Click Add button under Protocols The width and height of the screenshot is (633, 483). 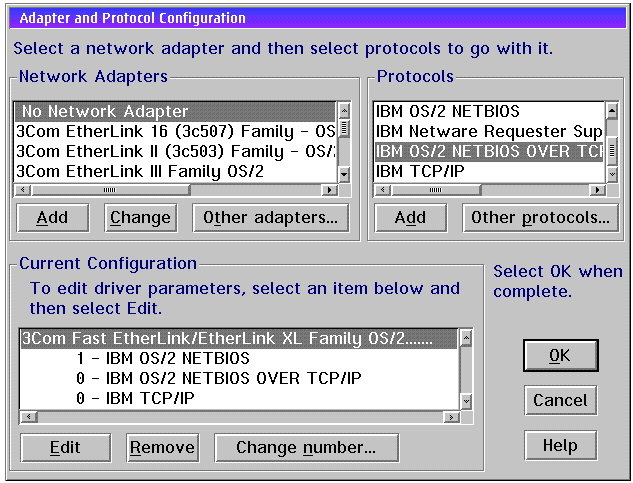click(x=410, y=218)
